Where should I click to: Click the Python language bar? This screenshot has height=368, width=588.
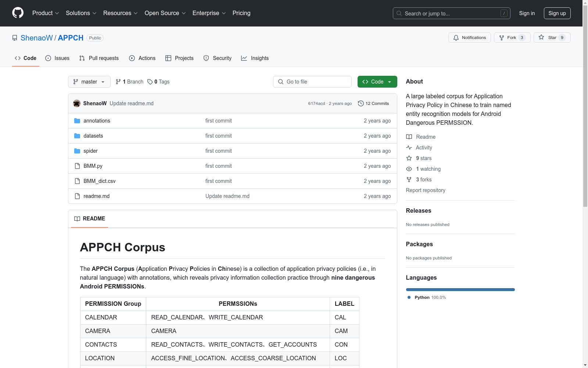[460, 290]
